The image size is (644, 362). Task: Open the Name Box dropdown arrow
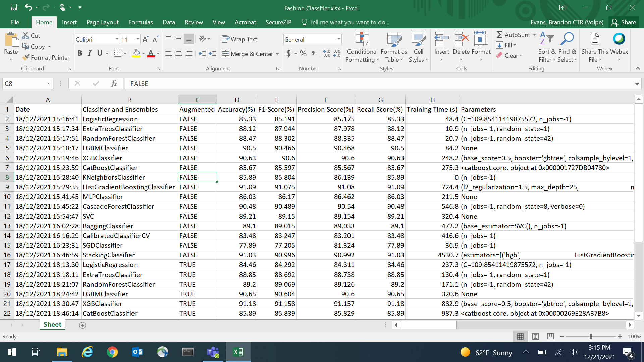click(48, 84)
